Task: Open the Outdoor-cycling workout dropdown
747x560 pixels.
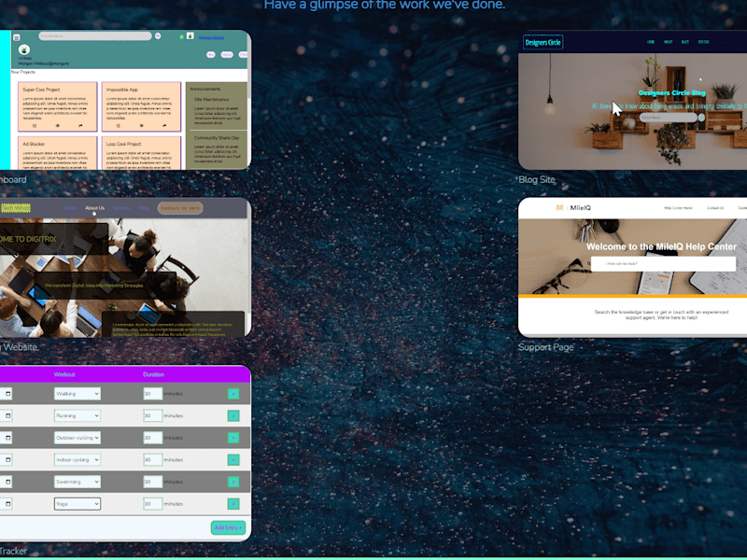Action: tap(78, 438)
